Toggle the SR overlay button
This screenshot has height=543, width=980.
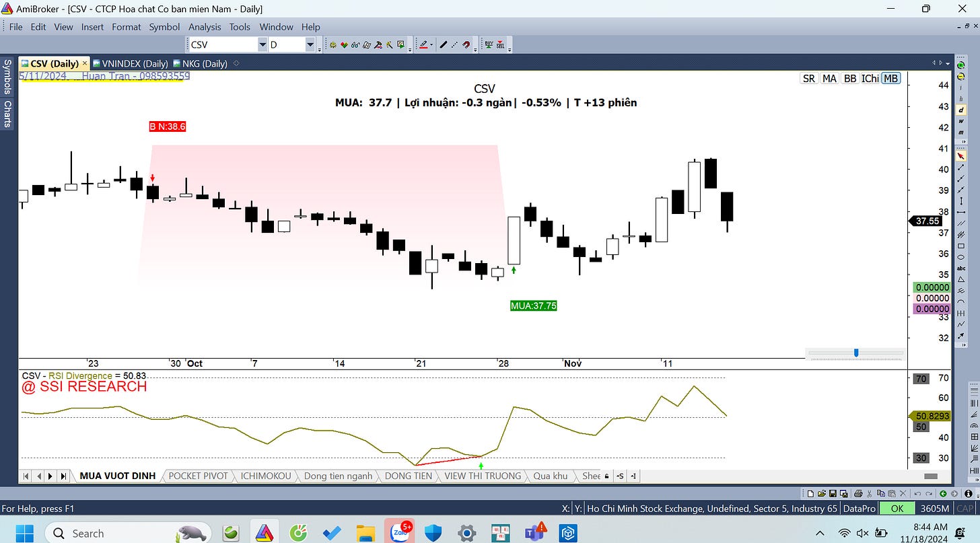[x=809, y=78]
